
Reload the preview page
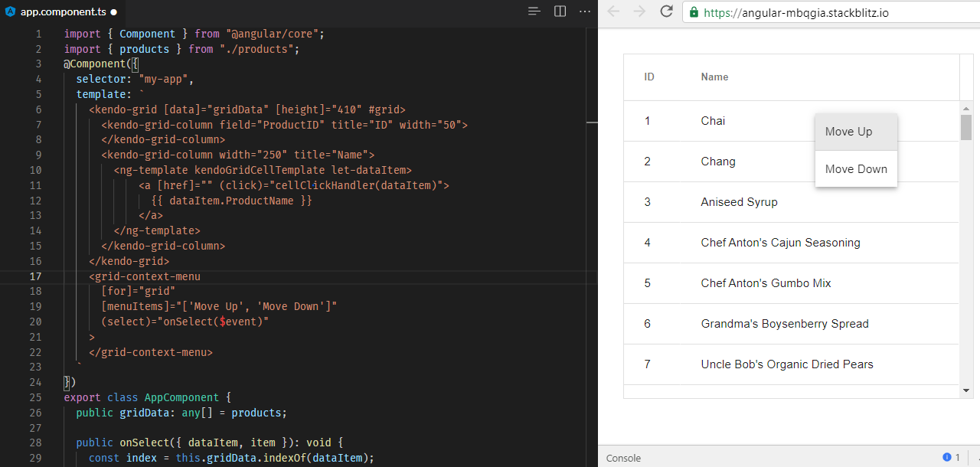[x=666, y=11]
